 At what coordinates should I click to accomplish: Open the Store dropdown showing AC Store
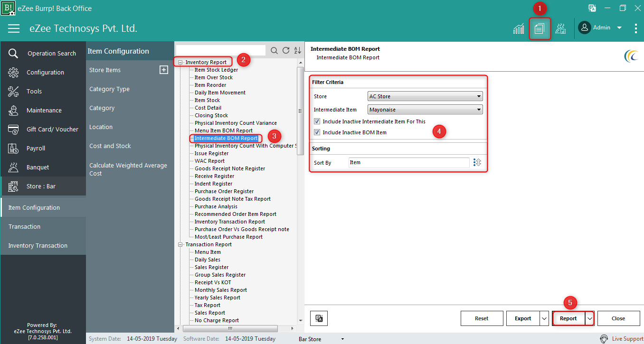click(426, 96)
